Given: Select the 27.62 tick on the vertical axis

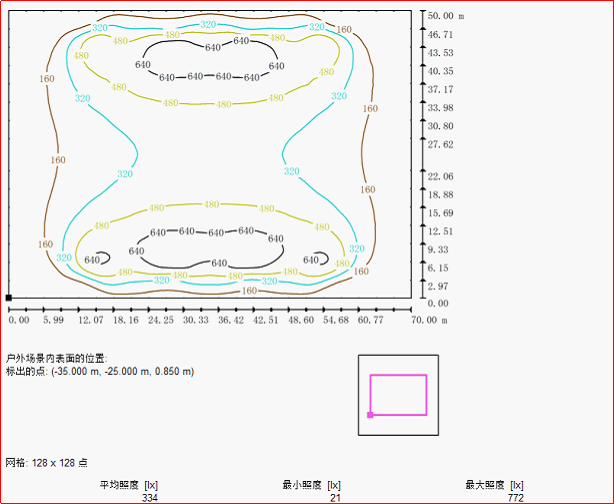Looking at the screenshot, I should coord(441,144).
